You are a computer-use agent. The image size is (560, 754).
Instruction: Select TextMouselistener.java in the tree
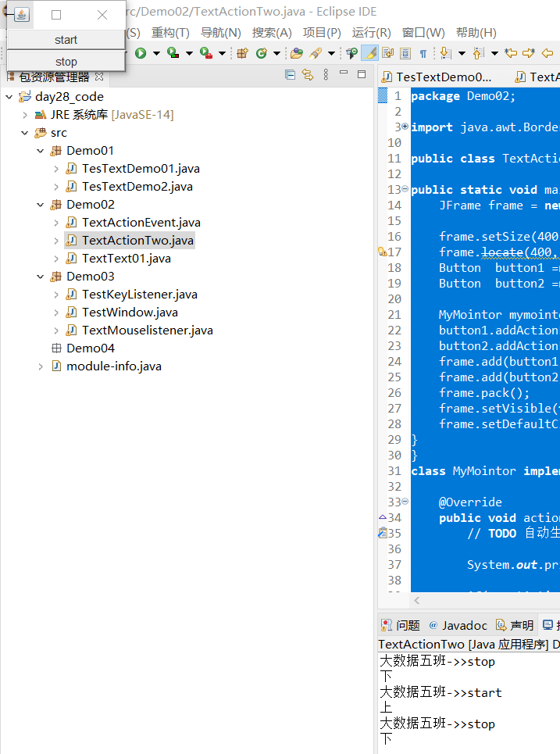tap(147, 331)
